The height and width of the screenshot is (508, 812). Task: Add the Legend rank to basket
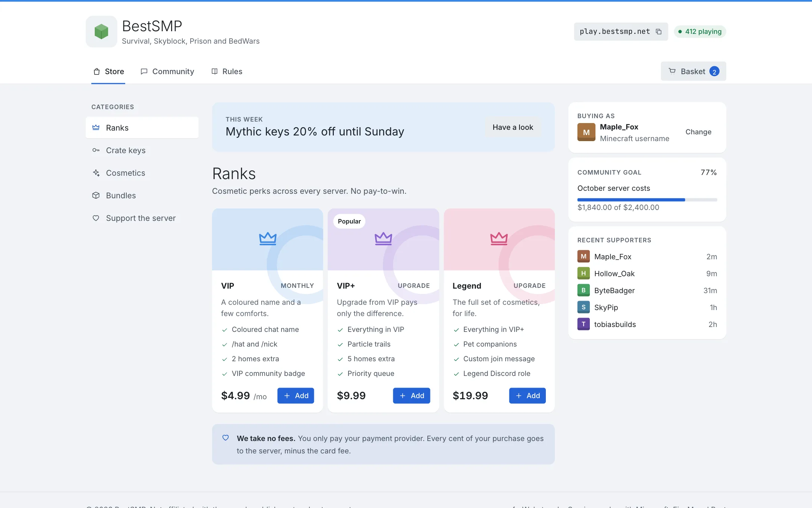tap(527, 395)
